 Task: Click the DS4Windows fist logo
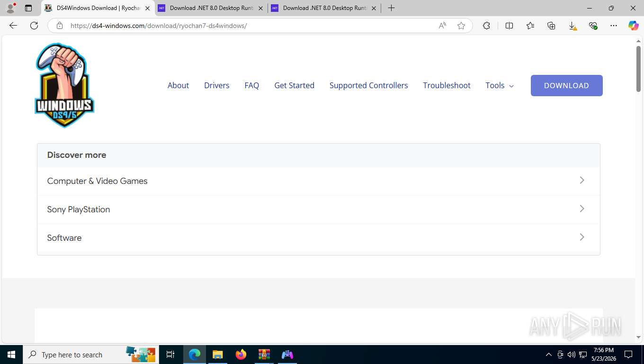pyautogui.click(x=64, y=85)
